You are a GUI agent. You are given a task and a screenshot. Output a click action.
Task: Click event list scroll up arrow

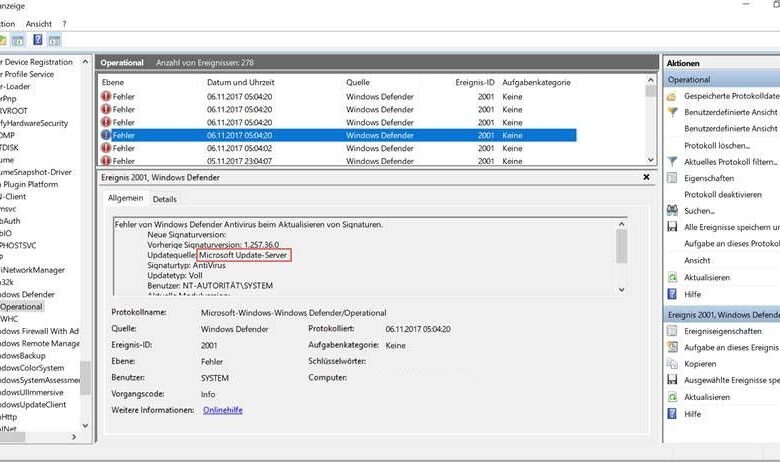pos(651,80)
